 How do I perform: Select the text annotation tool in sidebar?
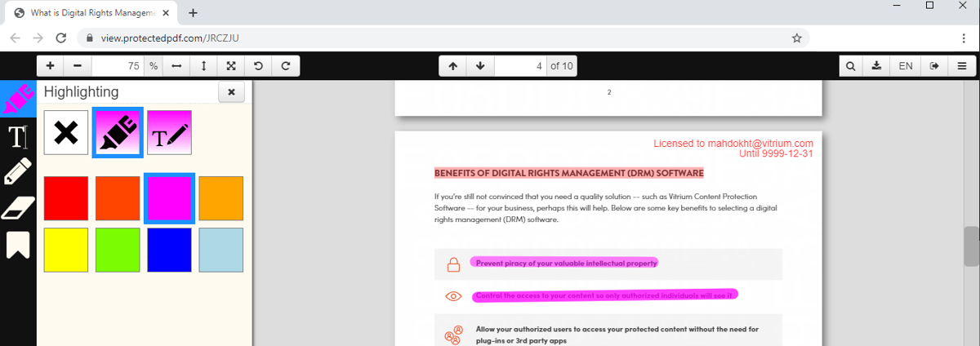coord(17,137)
